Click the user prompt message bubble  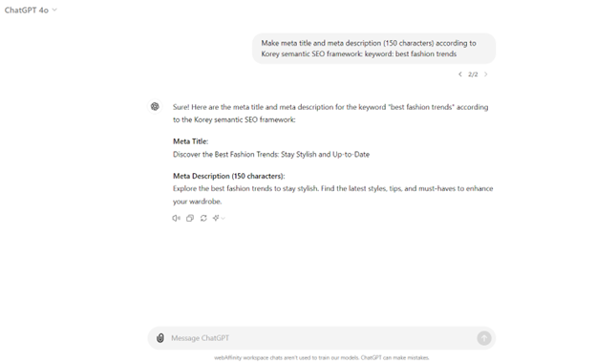pyautogui.click(x=373, y=49)
